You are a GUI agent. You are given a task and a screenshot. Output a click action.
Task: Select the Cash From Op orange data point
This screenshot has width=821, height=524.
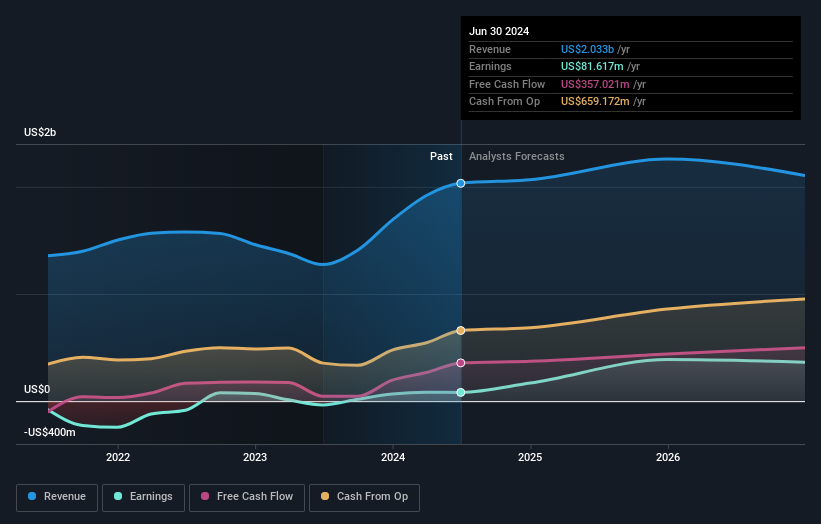pos(461,330)
